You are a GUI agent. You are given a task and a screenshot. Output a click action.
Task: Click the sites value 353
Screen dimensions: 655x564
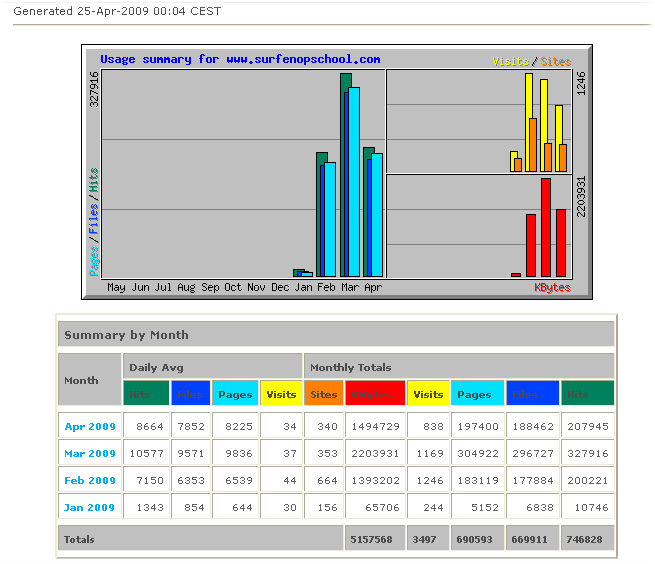(327, 453)
